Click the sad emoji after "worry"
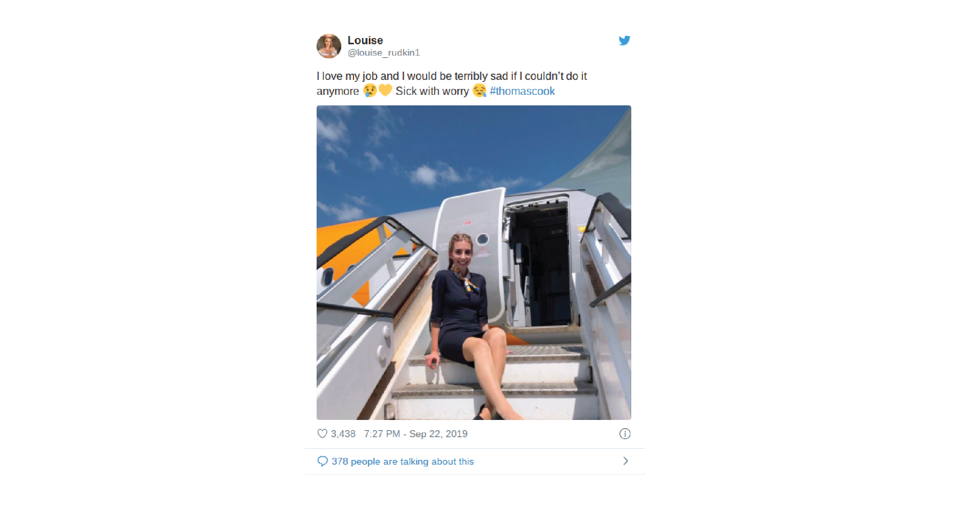This screenshot has height=512, width=980. click(x=479, y=90)
